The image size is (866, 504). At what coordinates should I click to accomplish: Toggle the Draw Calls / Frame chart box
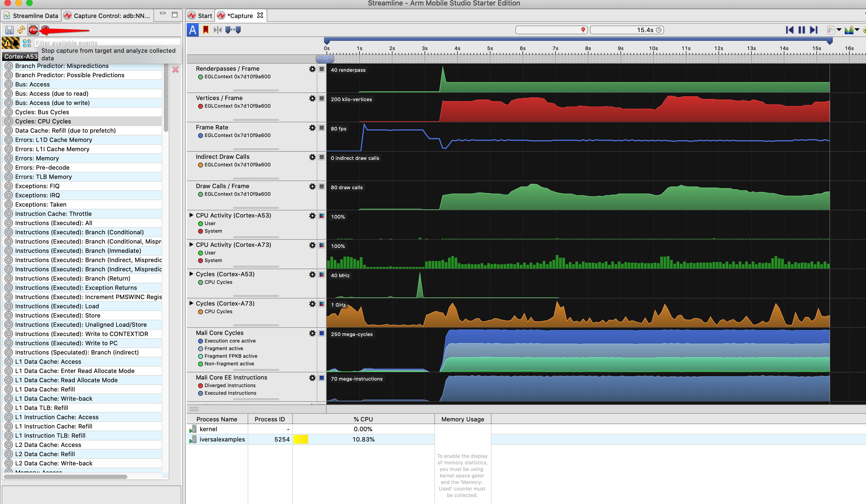coord(322,186)
